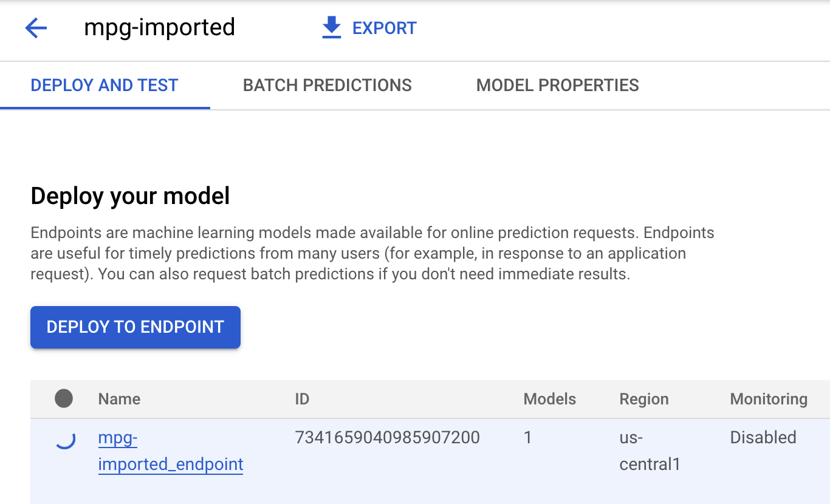Select the endpoint ID 7341659040985907200
This screenshot has height=504, width=830.
coord(387,437)
